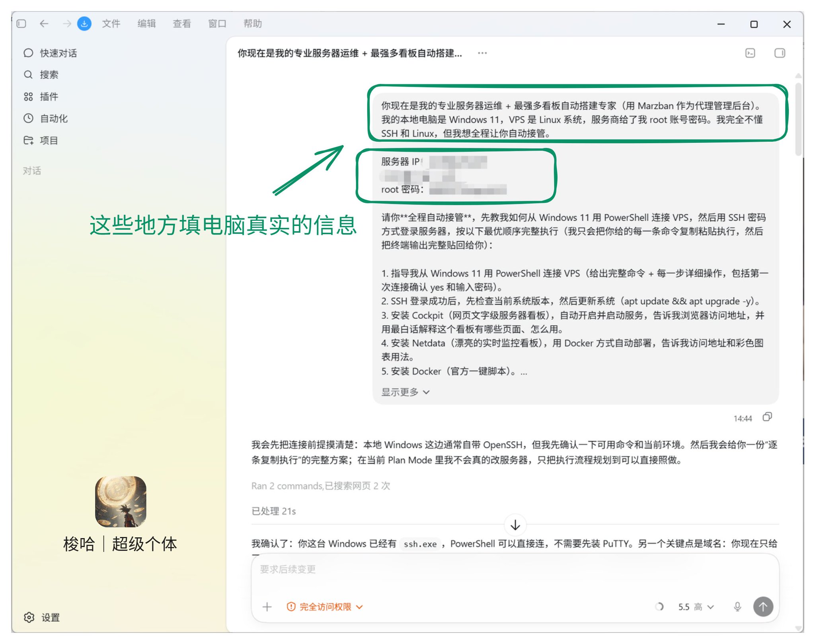Open the conversation title more options menu
This screenshot has height=644, width=815.
[482, 53]
